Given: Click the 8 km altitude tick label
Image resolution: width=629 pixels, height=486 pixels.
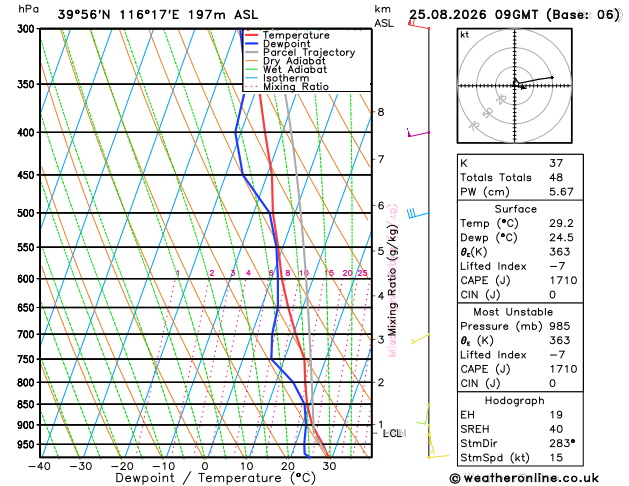Looking at the screenshot, I should click(381, 112).
